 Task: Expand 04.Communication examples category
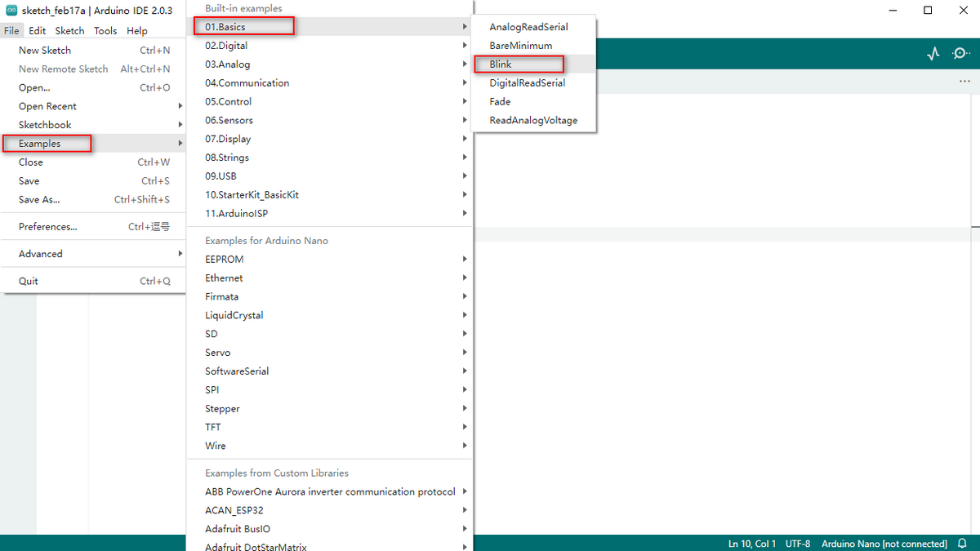point(330,83)
